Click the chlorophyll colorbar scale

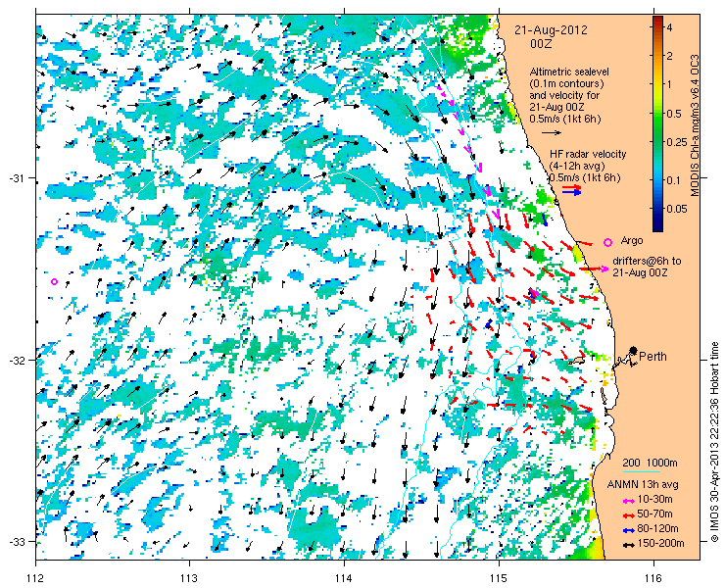(657, 123)
